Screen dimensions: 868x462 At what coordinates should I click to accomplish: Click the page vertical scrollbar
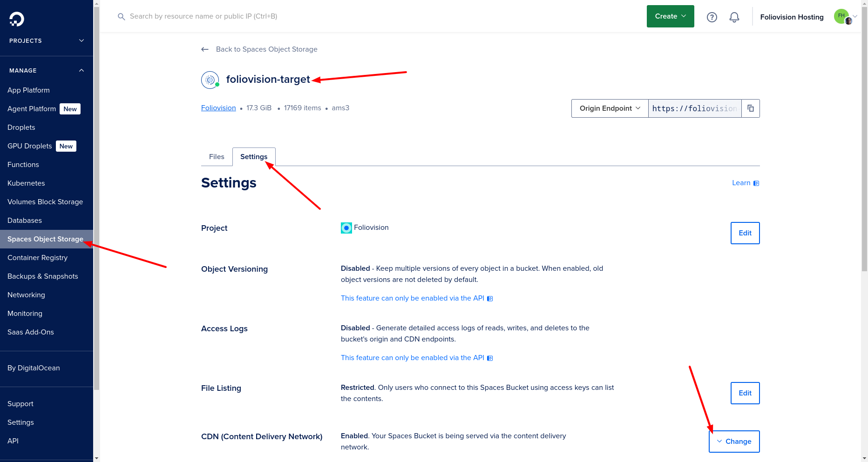pos(864,140)
